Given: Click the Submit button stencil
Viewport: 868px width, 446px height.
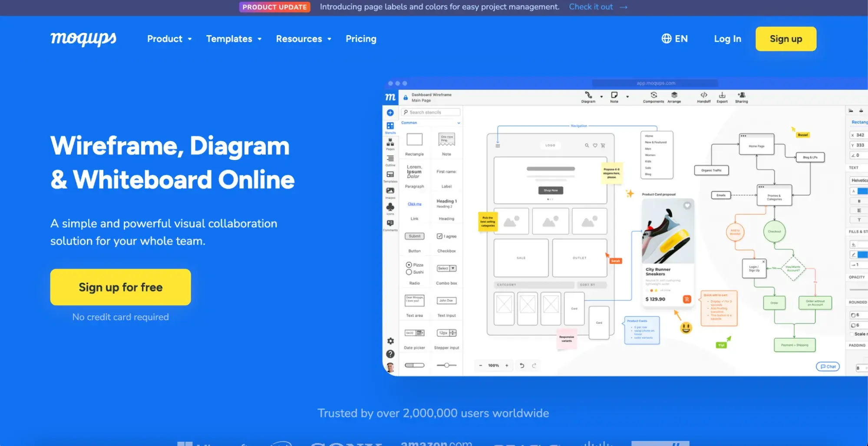Looking at the screenshot, I should [414, 236].
